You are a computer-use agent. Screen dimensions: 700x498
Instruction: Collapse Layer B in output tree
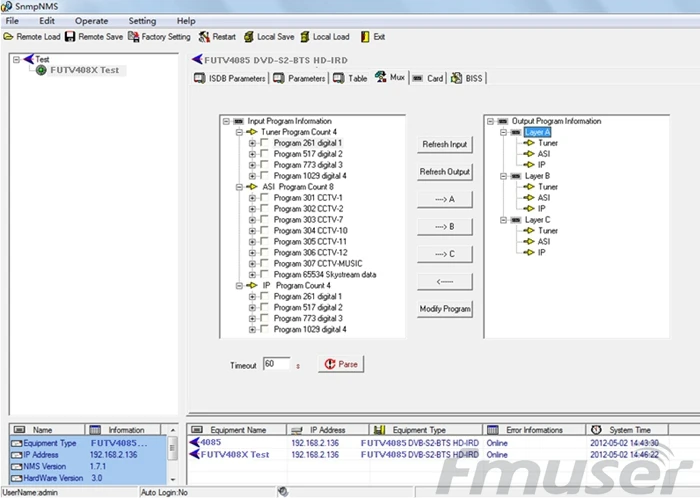503,176
